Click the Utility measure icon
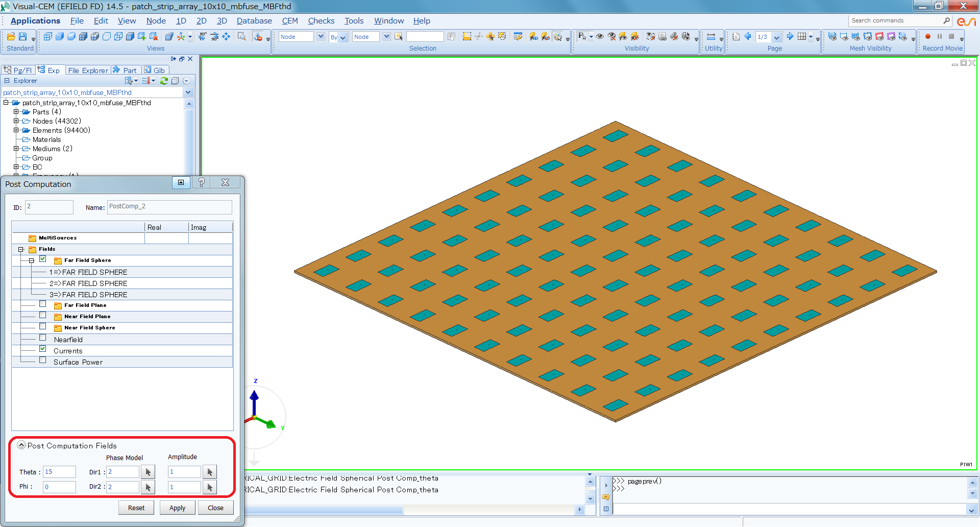This screenshot has width=980, height=527. coord(711,36)
